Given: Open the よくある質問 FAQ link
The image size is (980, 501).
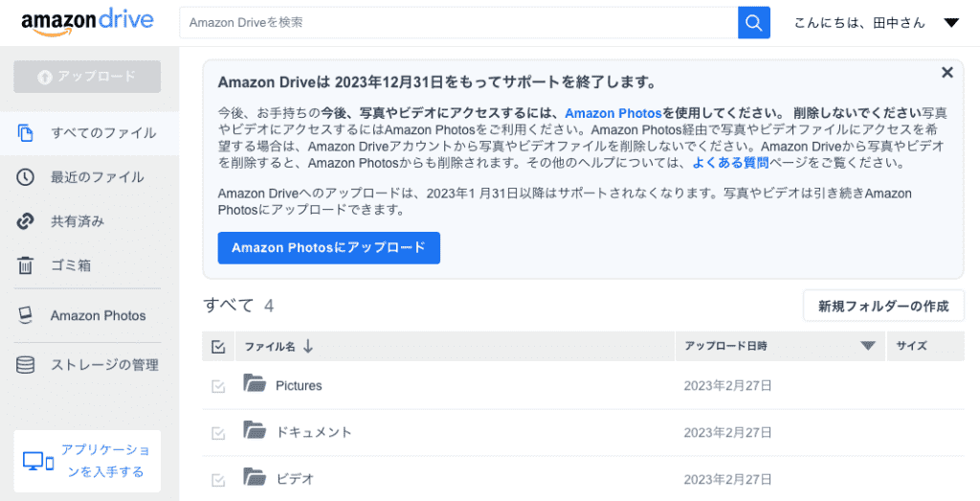Looking at the screenshot, I should point(730,163).
